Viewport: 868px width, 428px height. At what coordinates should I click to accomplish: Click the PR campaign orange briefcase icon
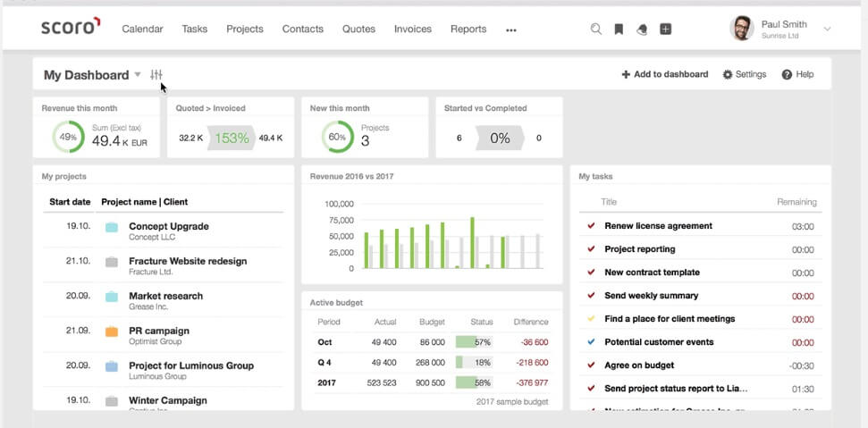tap(111, 331)
